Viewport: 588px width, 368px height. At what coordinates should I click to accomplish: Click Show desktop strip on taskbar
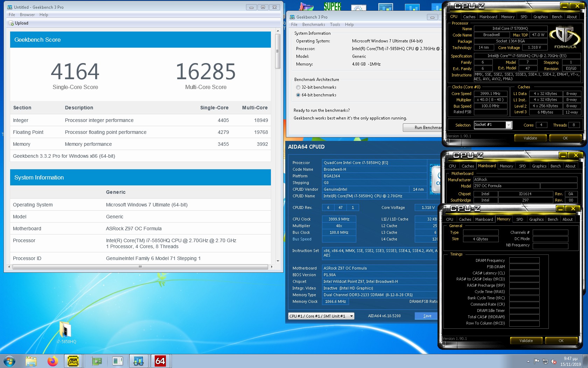[x=586, y=361]
